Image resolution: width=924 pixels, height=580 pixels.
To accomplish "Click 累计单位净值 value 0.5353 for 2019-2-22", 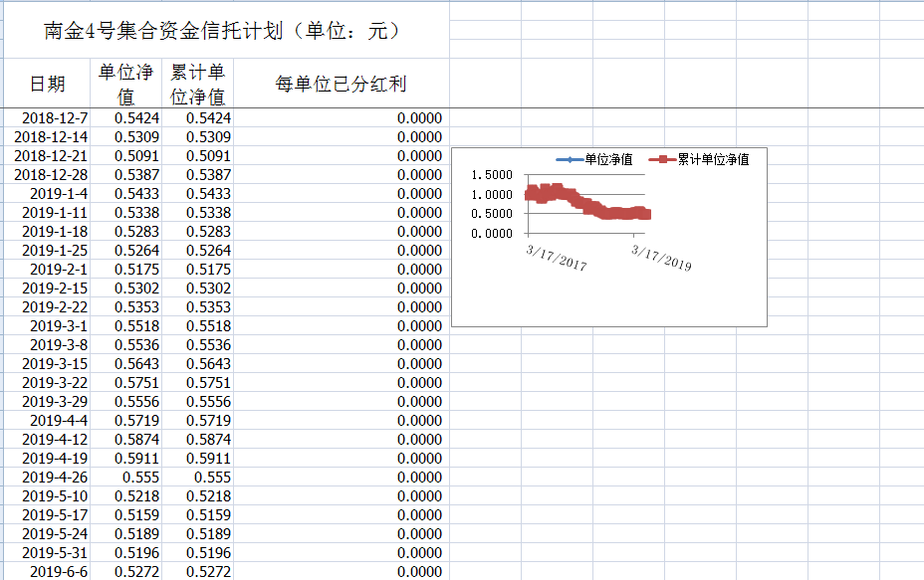I will click(197, 306).
